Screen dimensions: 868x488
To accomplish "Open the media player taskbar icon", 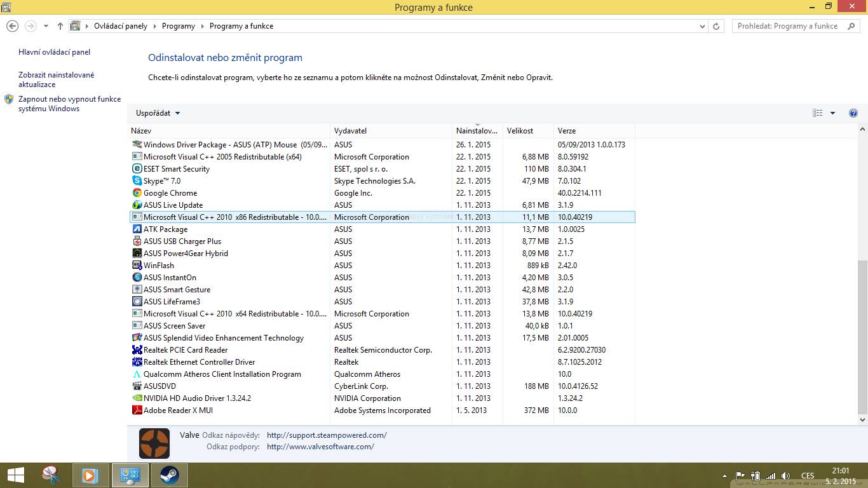I will (x=90, y=475).
